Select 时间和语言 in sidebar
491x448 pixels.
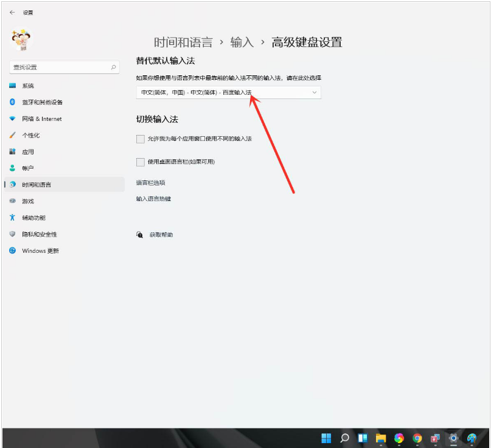64,185
